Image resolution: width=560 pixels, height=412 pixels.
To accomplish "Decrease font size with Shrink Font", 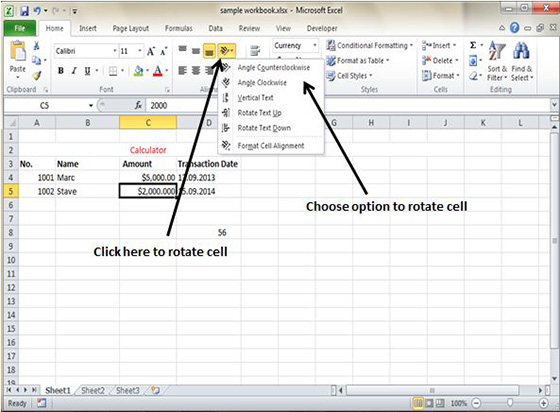I will (x=164, y=51).
